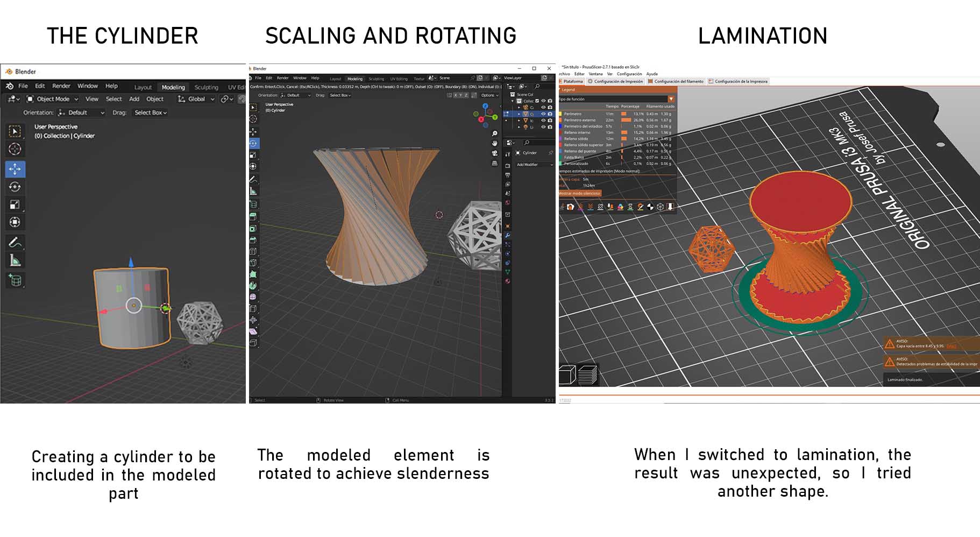
Task: Click the purple Relleno sólido color swatch
Action: (x=560, y=138)
